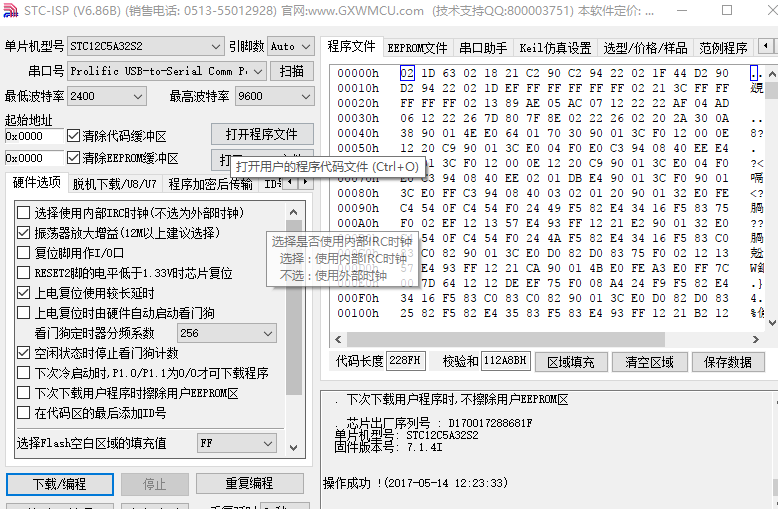The image size is (778, 509).
Task: Click hex byte 02 at address 00000h
Action: 407,73
